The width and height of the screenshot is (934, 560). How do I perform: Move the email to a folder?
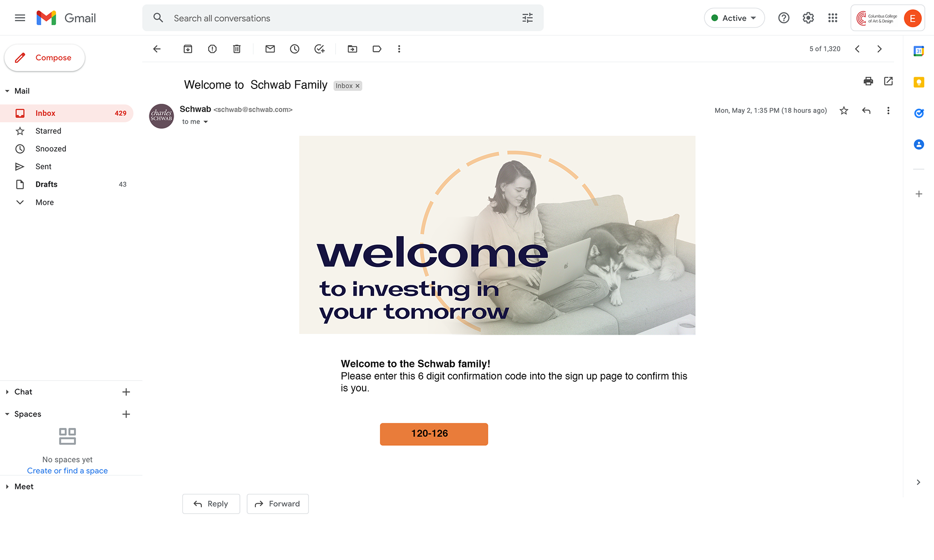pyautogui.click(x=352, y=49)
